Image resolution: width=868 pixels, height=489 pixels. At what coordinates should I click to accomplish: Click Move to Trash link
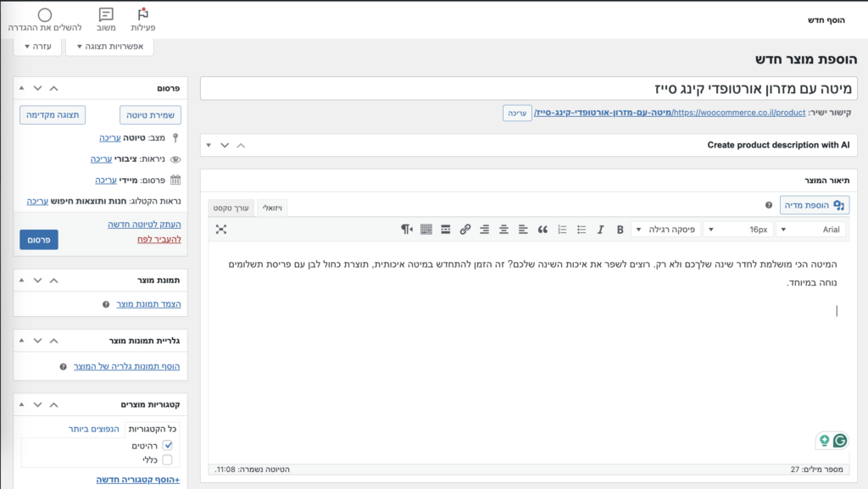[x=159, y=239]
